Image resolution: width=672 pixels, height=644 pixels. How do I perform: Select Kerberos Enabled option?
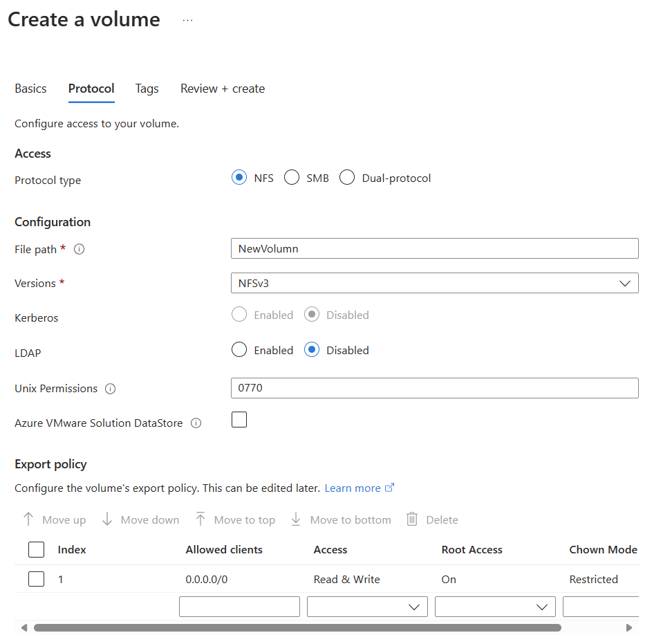pos(239,314)
